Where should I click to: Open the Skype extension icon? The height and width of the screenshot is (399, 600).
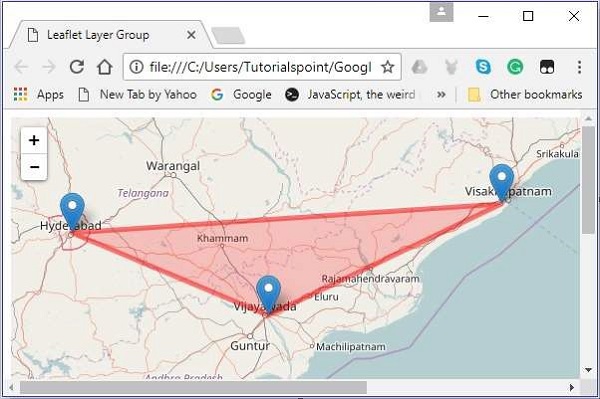tap(483, 67)
